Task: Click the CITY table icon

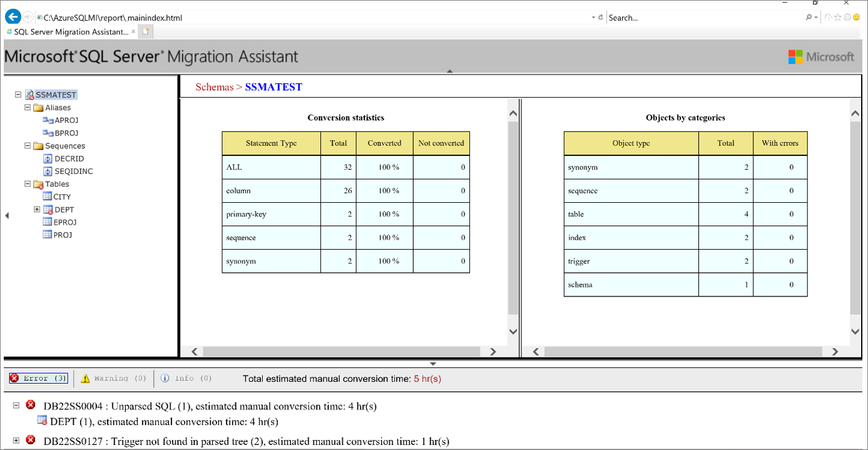Action: (48, 197)
